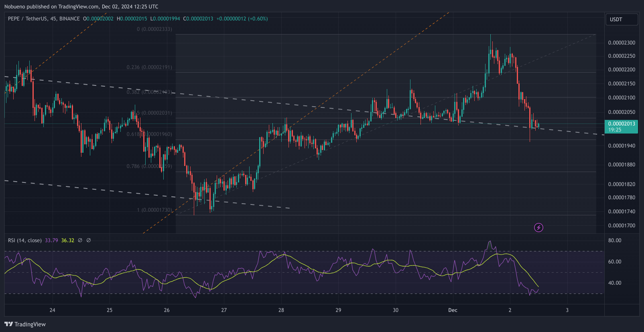Click the open value O0.00002002
The image size is (644, 332).
coord(98,18)
